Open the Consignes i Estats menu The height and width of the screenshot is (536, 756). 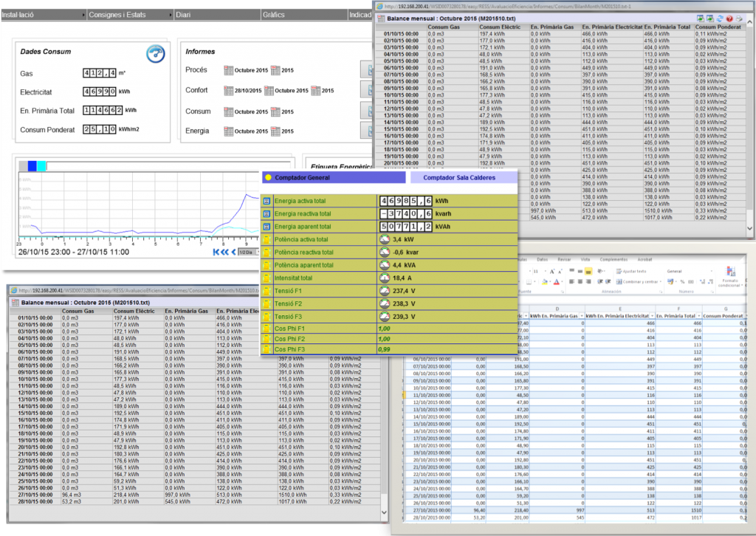click(x=130, y=15)
